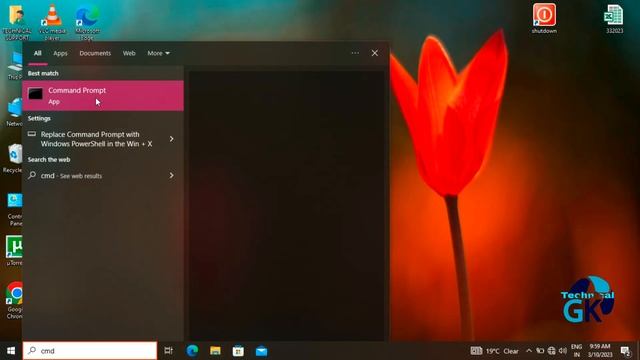
Task: Switch to the Apps search tab
Action: click(60, 53)
